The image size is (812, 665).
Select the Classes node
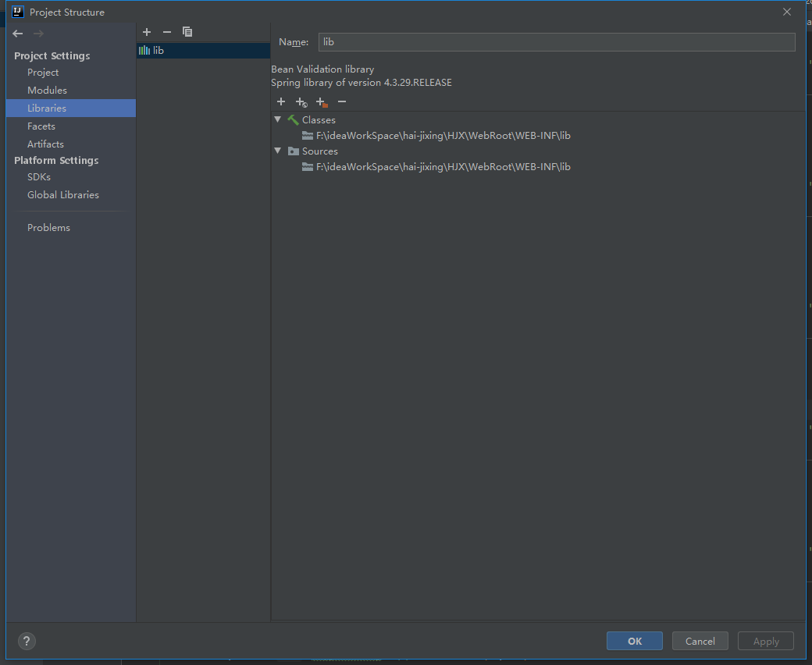point(319,120)
